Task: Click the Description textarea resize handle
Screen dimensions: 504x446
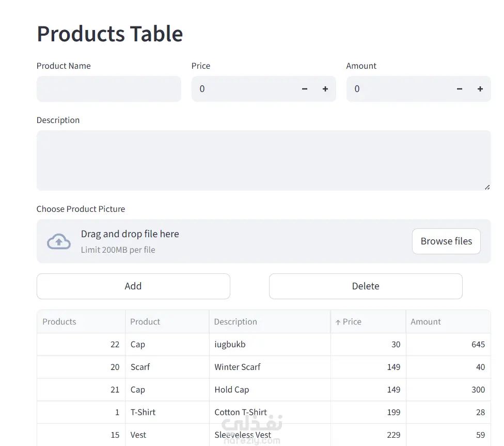Action: pos(487,187)
